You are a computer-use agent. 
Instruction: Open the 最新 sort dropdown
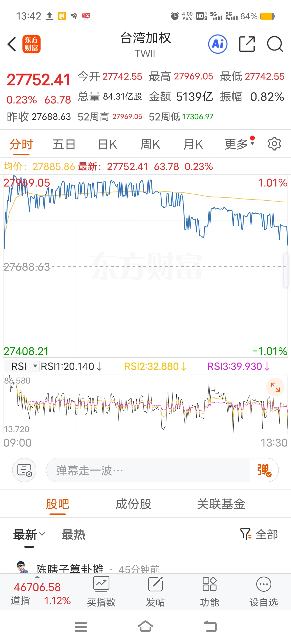pos(29,535)
